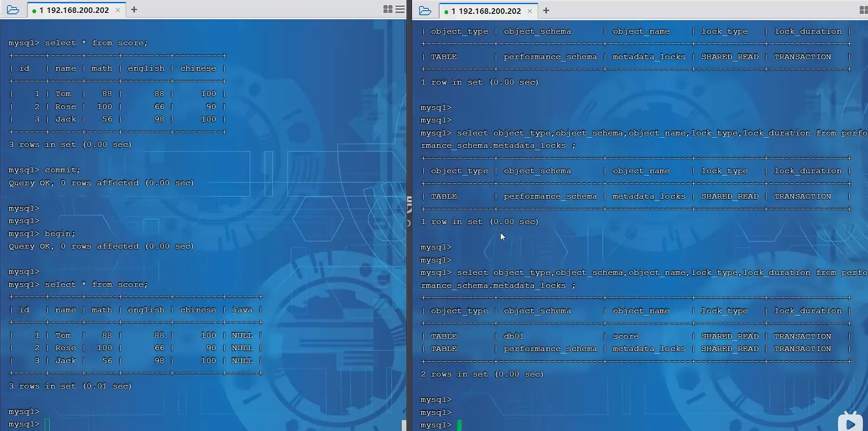Click the 'Jack' name in the first score table

(66, 119)
